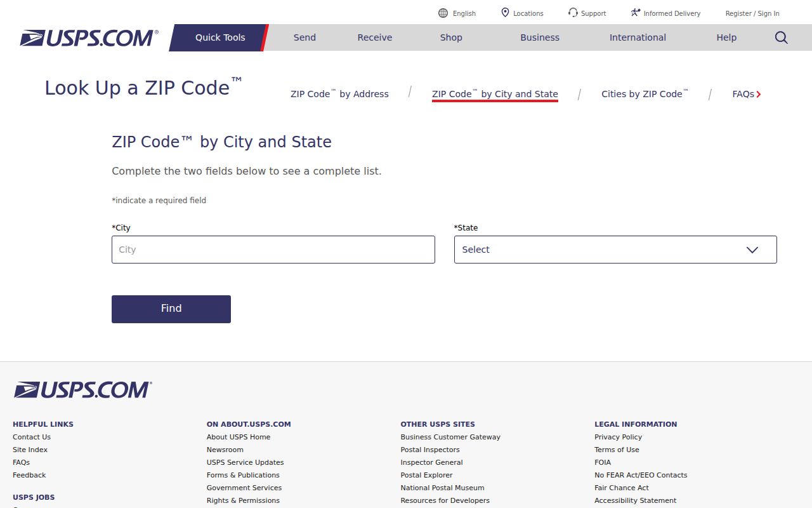Open the Help menu
This screenshot has width=812, height=508.
[x=726, y=37]
